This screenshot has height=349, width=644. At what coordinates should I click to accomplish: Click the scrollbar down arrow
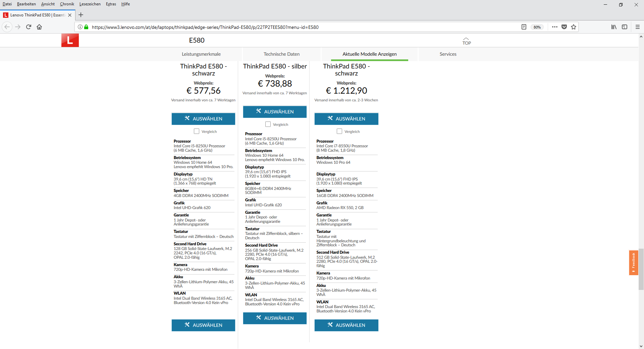point(641,346)
